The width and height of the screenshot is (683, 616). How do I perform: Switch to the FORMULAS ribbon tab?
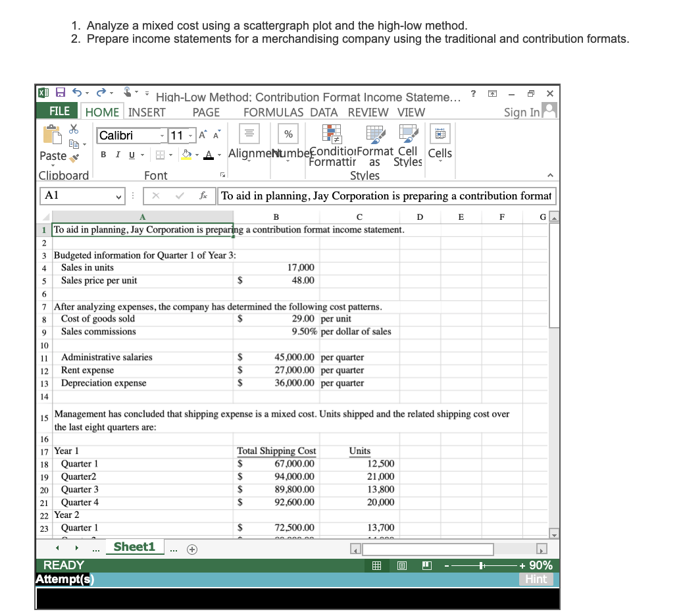pos(273,113)
